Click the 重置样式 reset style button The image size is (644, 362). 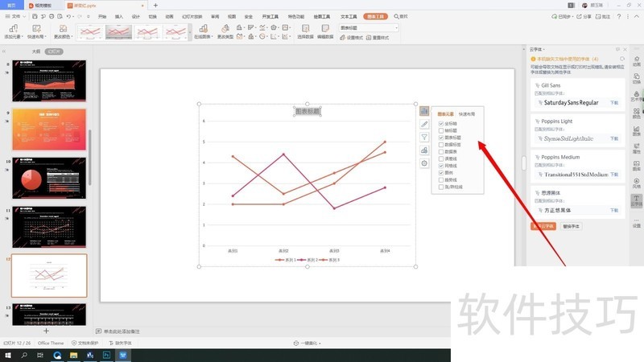378,37
